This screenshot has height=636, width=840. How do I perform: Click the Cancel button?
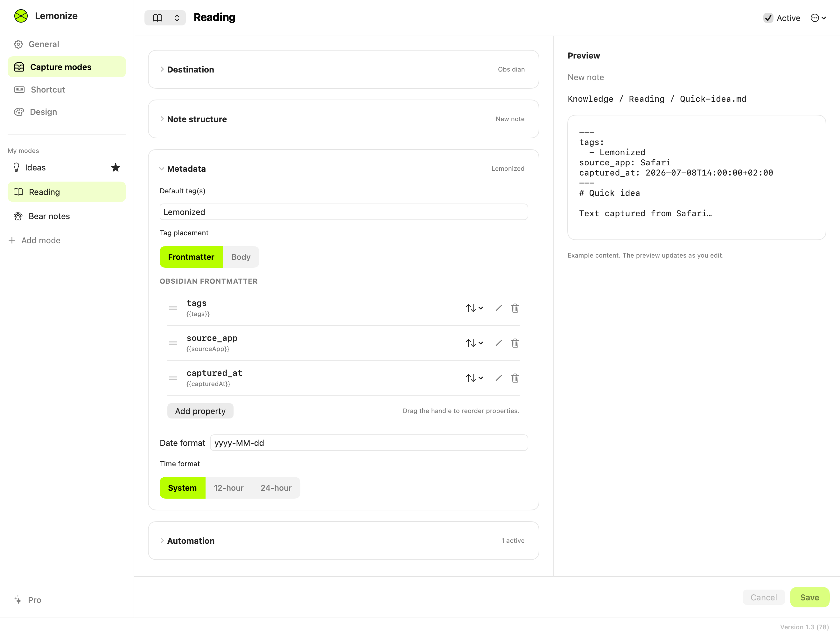(763, 597)
